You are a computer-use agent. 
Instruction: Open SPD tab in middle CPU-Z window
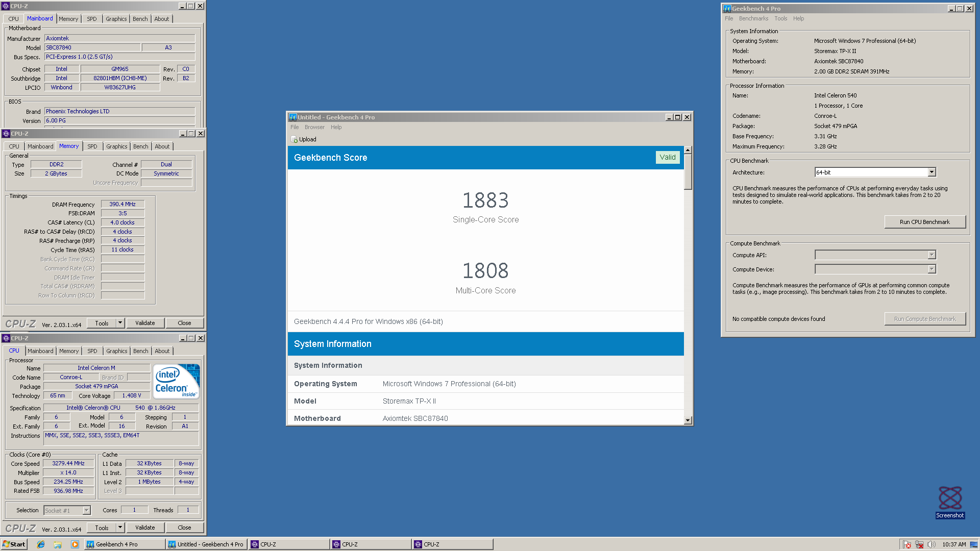point(92,146)
